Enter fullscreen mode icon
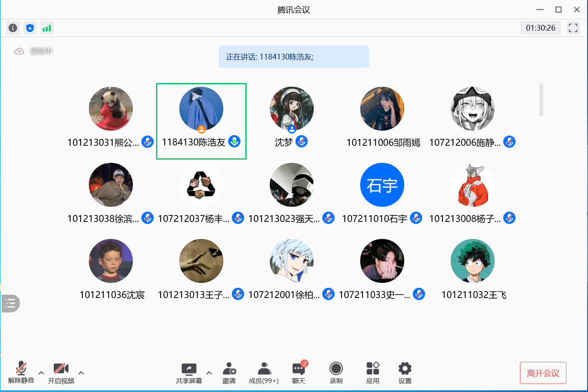This screenshot has height=392, width=588. [x=573, y=28]
